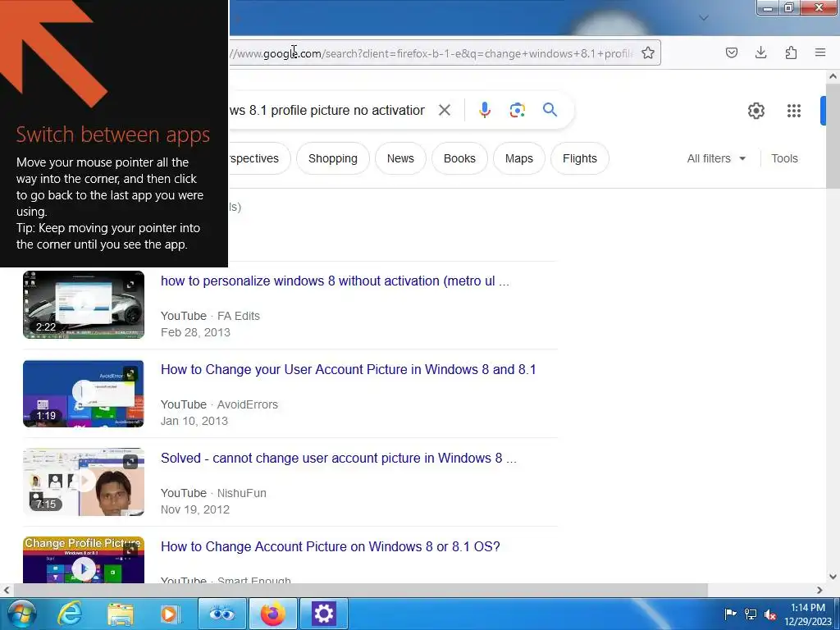Play the NishuFun 7:15 video thumbnail

[84, 482]
